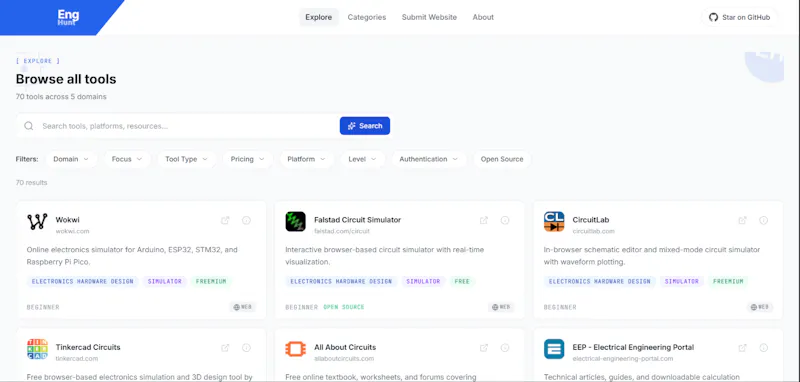Click Wokwi's ELECTRONICS HARDWARE DESIGN tag
Image resolution: width=800 pixels, height=382 pixels.
(x=83, y=282)
